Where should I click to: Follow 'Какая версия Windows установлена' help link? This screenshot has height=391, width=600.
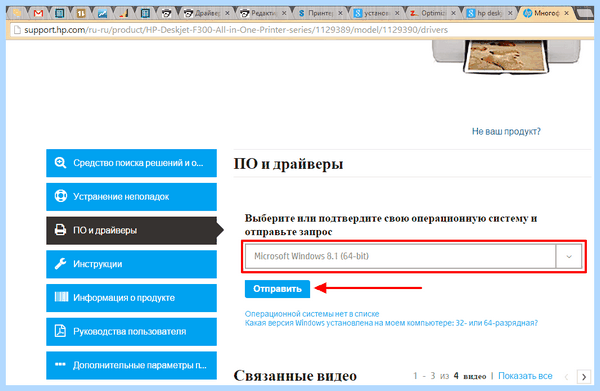(391, 323)
